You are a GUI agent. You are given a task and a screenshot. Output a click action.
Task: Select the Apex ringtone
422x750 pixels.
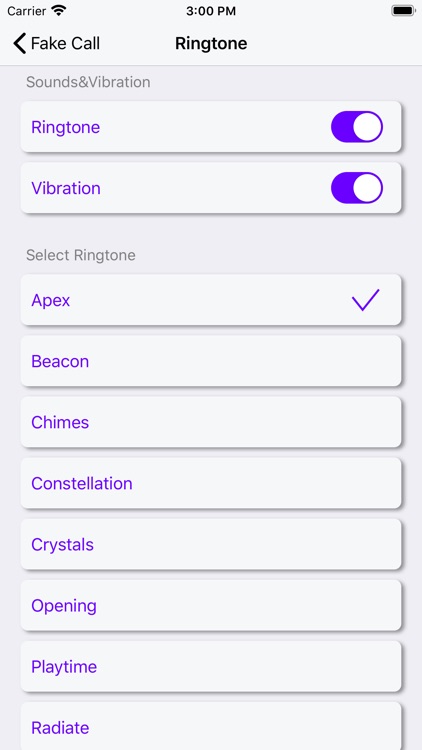point(211,300)
